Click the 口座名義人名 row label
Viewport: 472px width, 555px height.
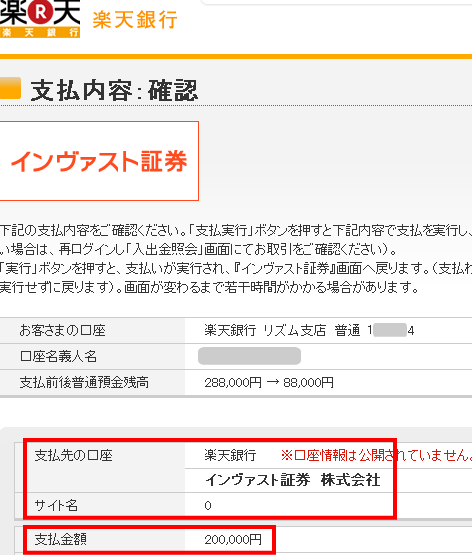(x=58, y=356)
